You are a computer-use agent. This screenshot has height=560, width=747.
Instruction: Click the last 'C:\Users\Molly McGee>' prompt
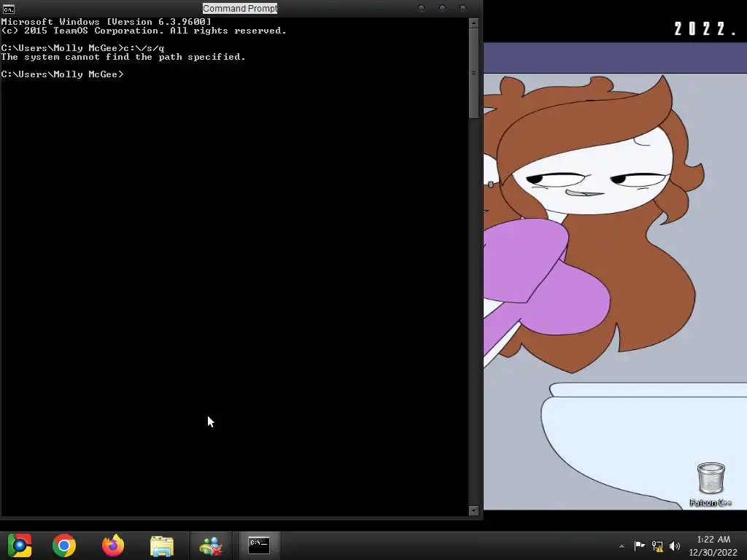point(62,74)
